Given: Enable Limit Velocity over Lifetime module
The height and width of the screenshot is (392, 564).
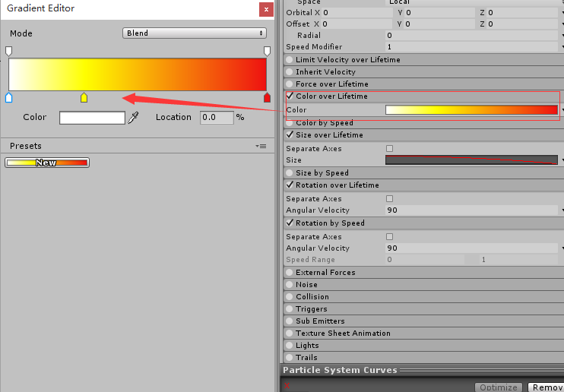Looking at the screenshot, I should pyautogui.click(x=289, y=60).
